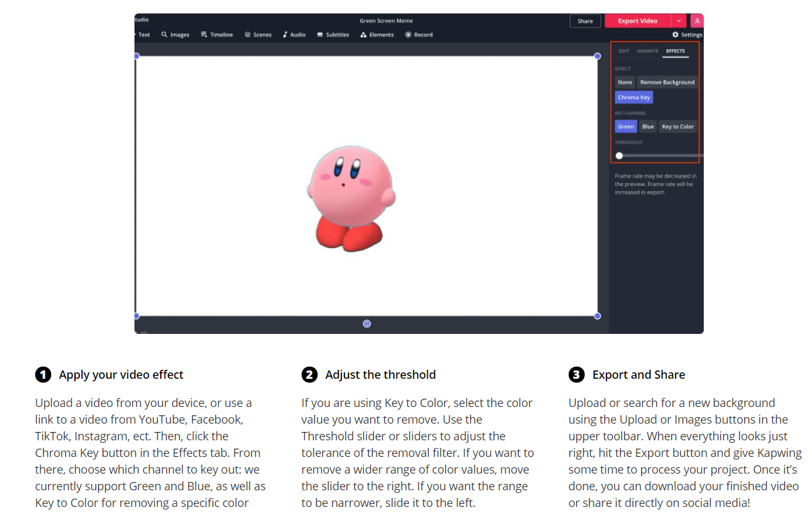Click the rotate handle below the canvas
Screen dimensions: 812x514
point(366,324)
